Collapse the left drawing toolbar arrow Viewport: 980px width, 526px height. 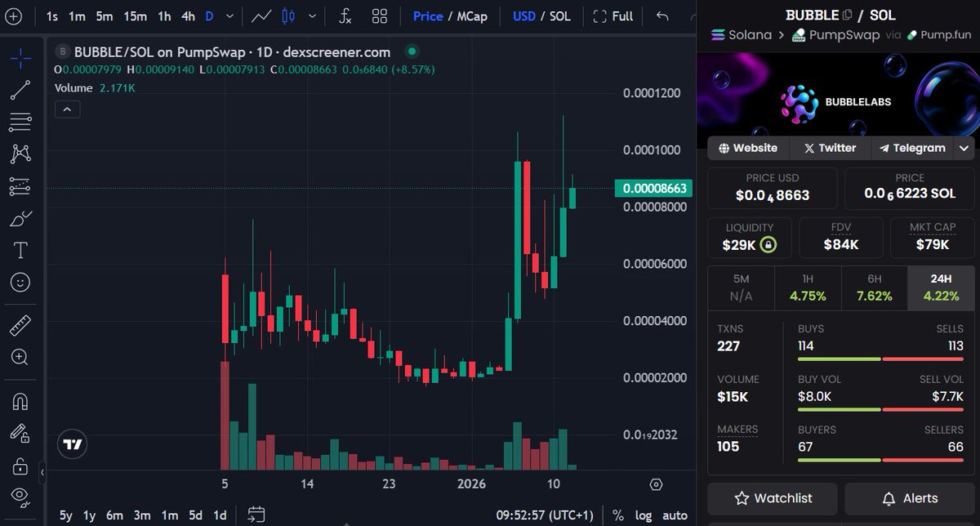pos(42,472)
